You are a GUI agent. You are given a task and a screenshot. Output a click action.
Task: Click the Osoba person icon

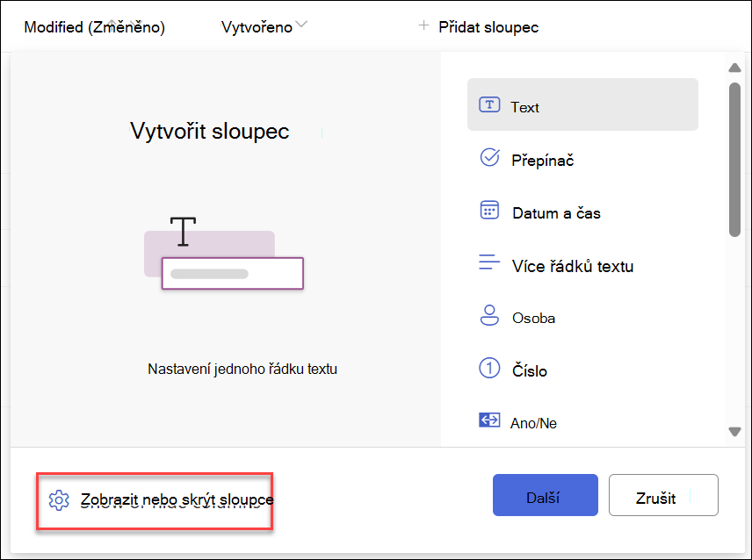489,316
